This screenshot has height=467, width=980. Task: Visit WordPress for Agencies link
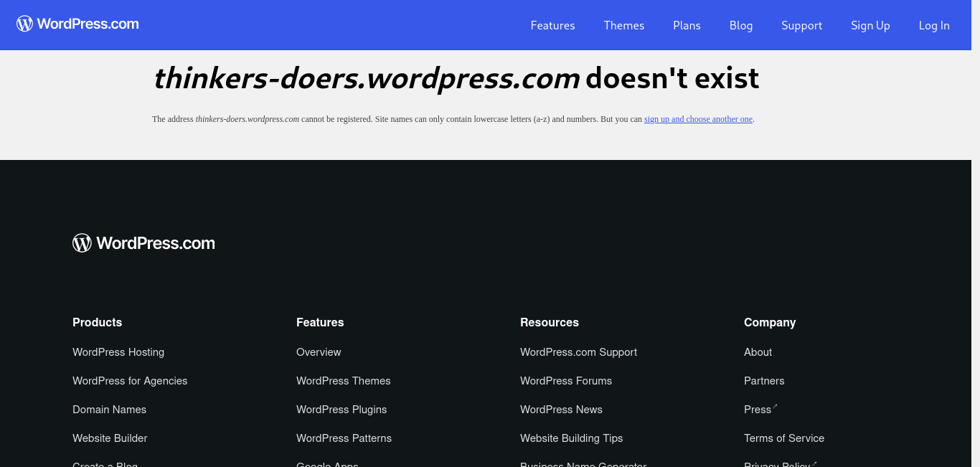click(130, 381)
